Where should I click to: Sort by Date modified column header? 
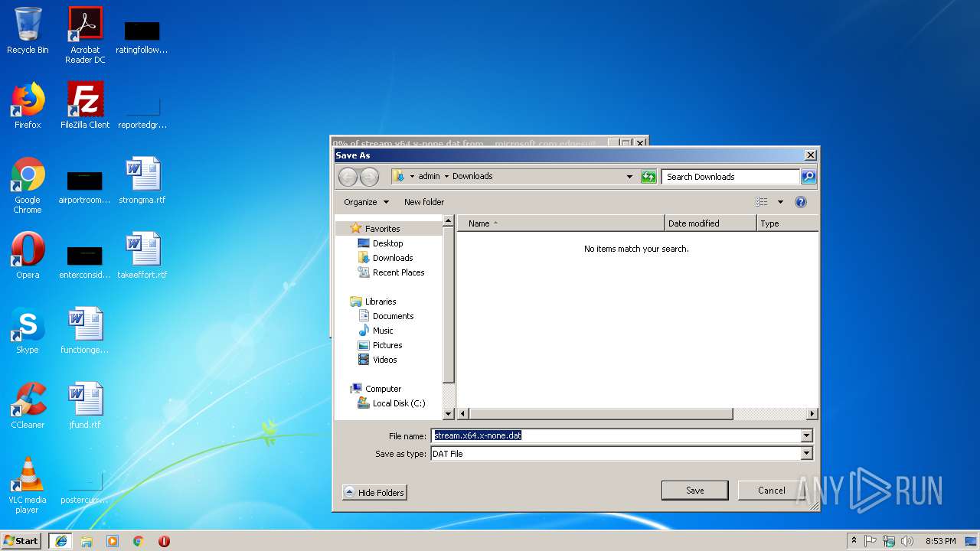710,223
